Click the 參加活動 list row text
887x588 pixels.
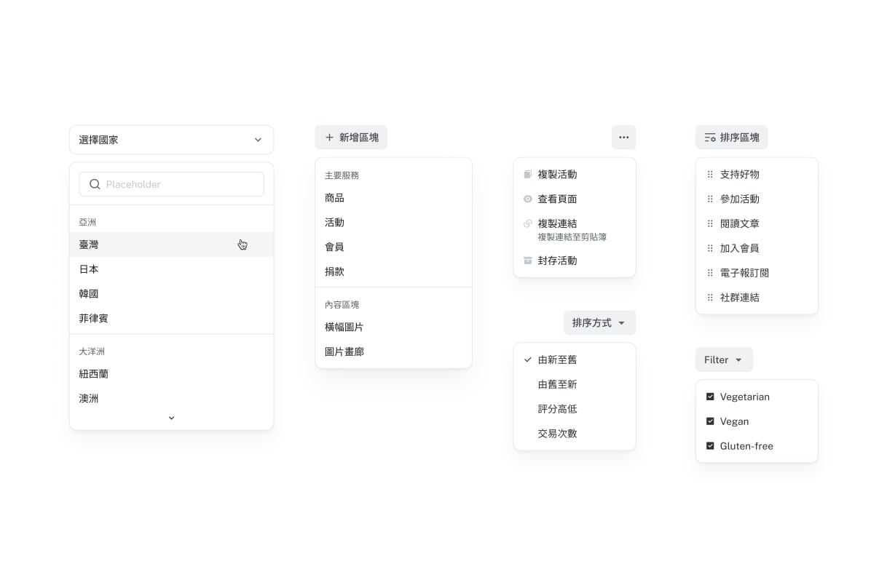click(740, 199)
